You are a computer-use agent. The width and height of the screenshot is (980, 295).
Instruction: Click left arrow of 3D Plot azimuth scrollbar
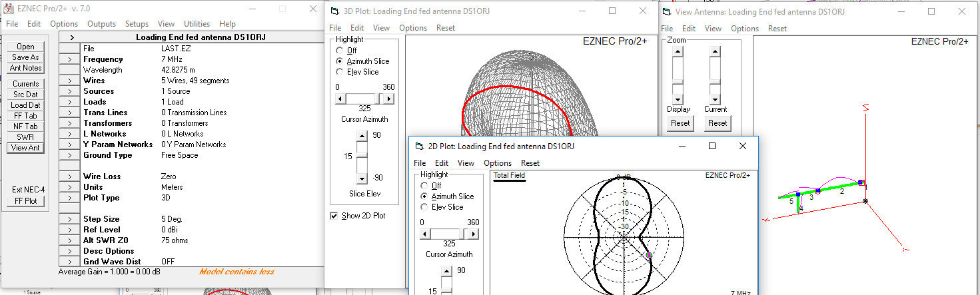340,99
